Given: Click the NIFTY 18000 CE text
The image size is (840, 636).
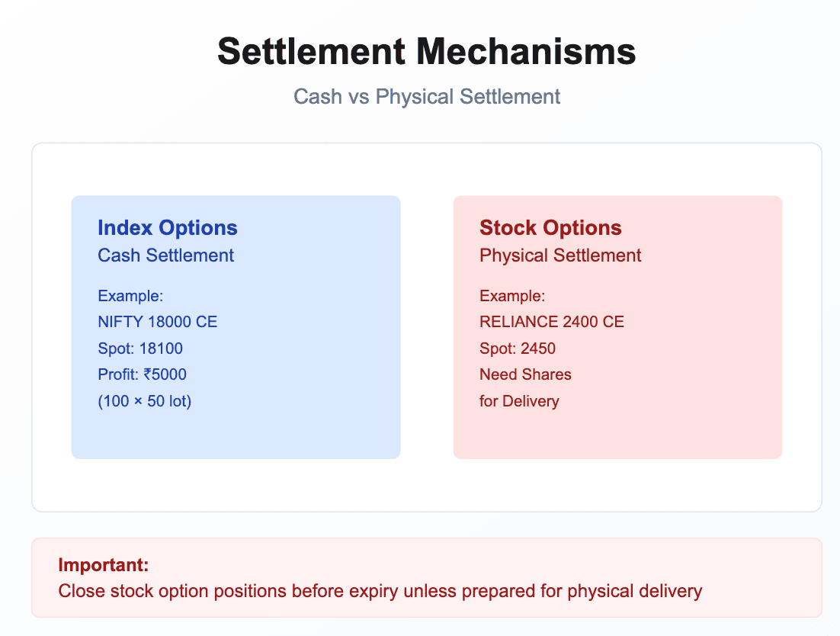Looking at the screenshot, I should (x=158, y=322).
